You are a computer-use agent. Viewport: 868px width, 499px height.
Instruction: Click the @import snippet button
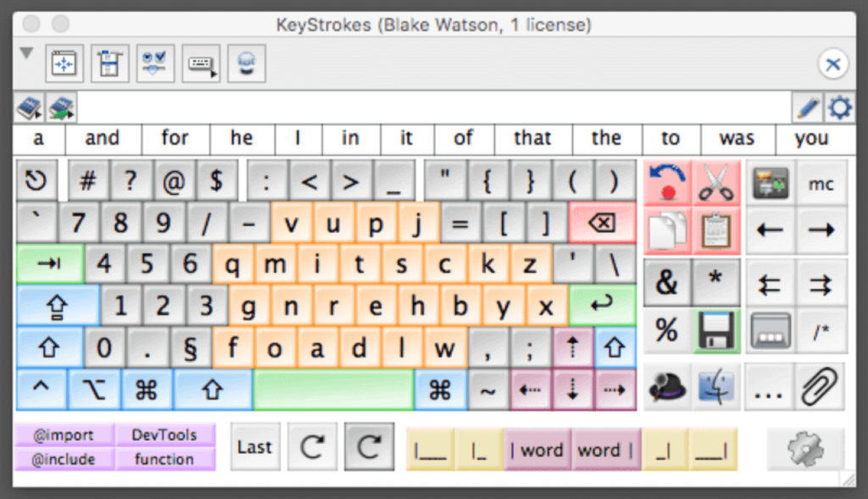coord(64,435)
